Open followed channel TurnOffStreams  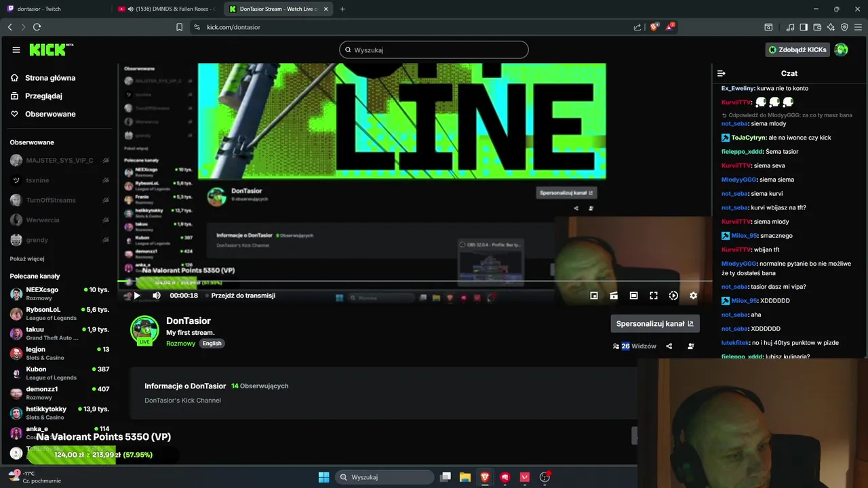click(x=60, y=200)
